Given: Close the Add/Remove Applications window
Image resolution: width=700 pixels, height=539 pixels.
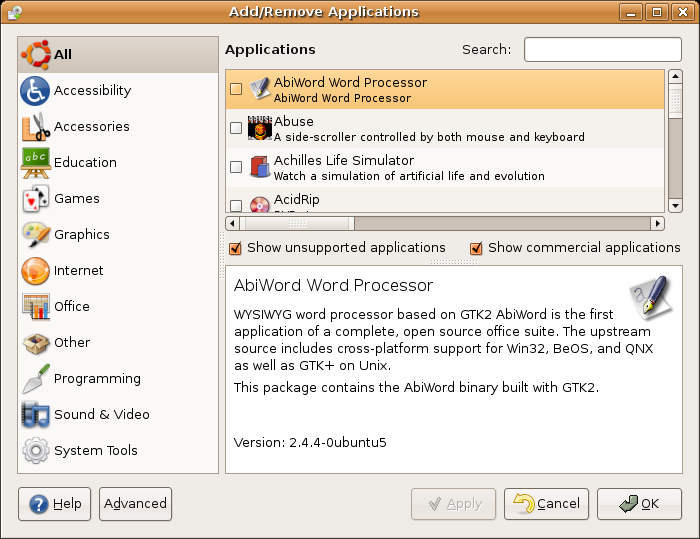Looking at the screenshot, I should [683, 13].
